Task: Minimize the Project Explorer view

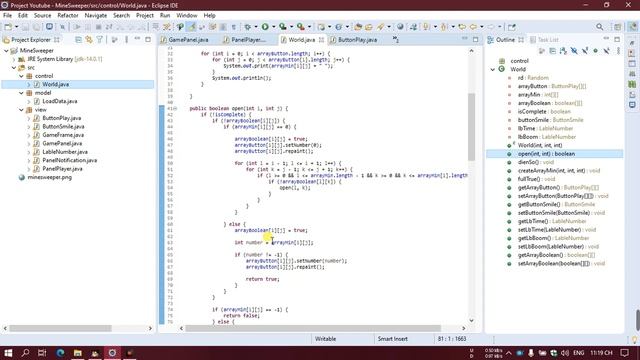Action: pyautogui.click(x=137, y=39)
